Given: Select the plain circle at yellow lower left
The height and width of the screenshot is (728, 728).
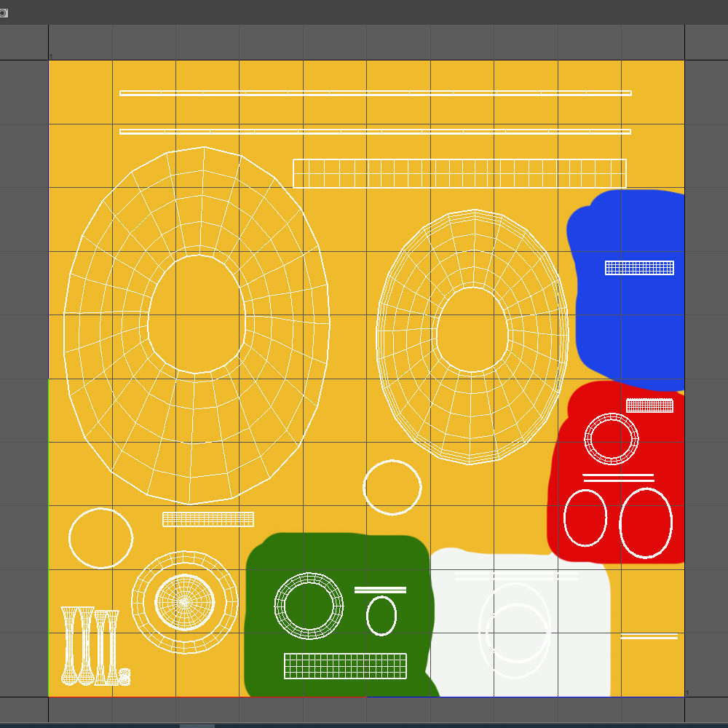Looking at the screenshot, I should [100, 538].
